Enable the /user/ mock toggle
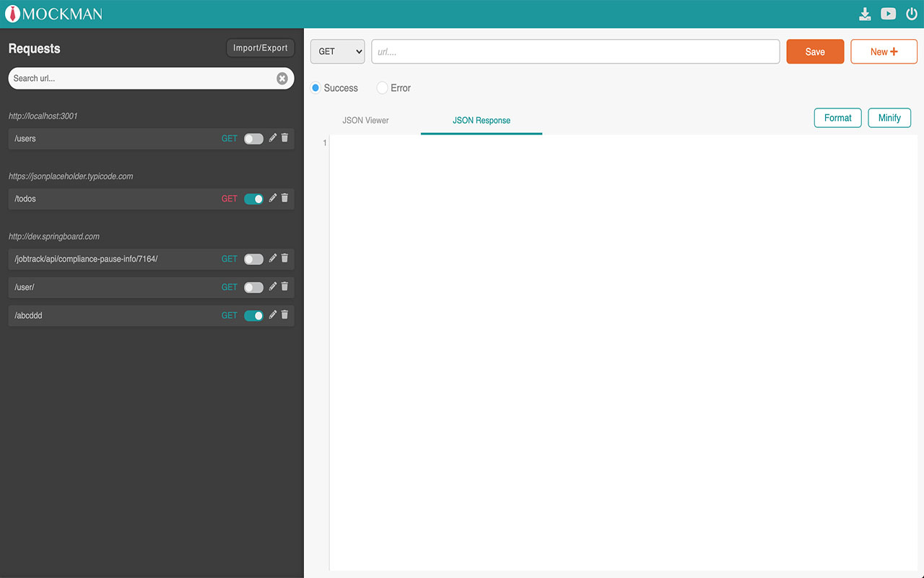Image resolution: width=924 pixels, height=578 pixels. (253, 288)
